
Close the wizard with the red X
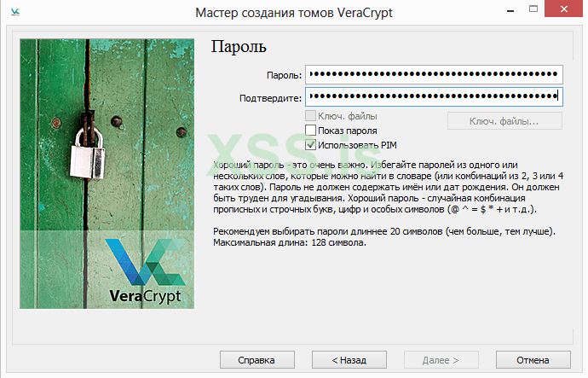[x=563, y=9]
